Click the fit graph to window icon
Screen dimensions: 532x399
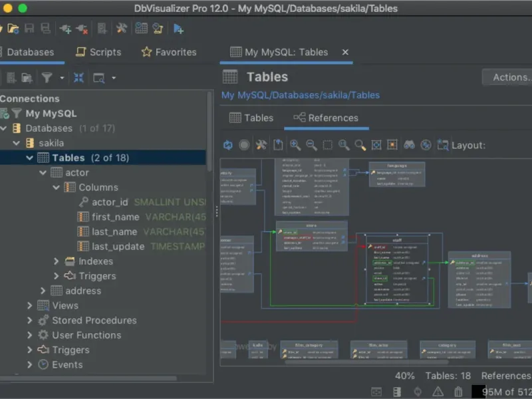(376, 145)
